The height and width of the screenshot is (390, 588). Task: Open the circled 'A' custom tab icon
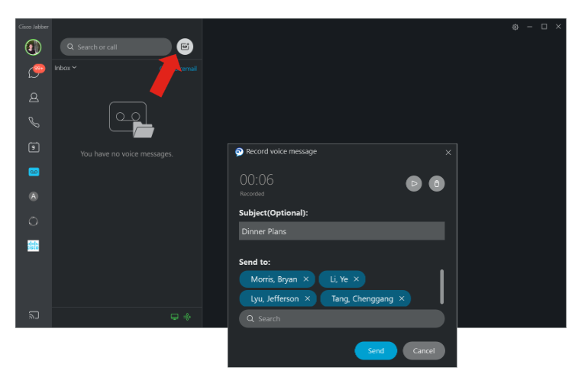(x=34, y=196)
